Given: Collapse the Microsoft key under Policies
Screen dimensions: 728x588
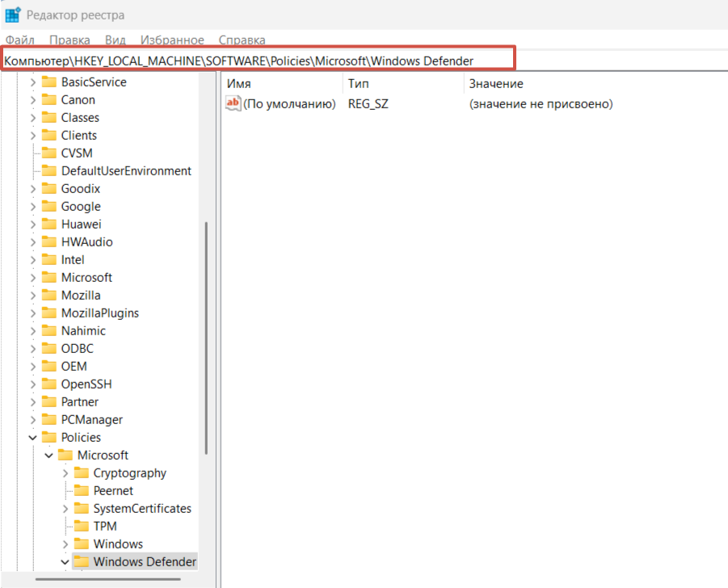Looking at the screenshot, I should [48, 456].
